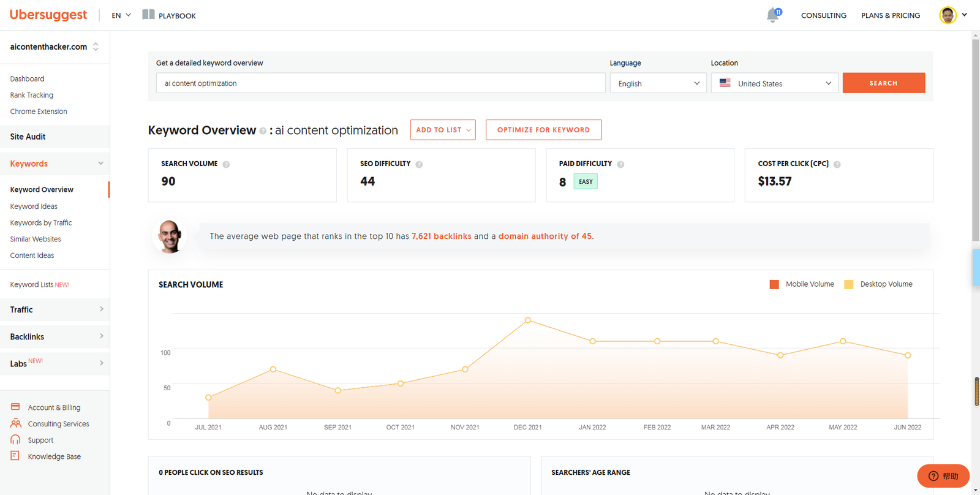
Task: Open Keyword Ideas sidebar item
Action: coord(34,206)
